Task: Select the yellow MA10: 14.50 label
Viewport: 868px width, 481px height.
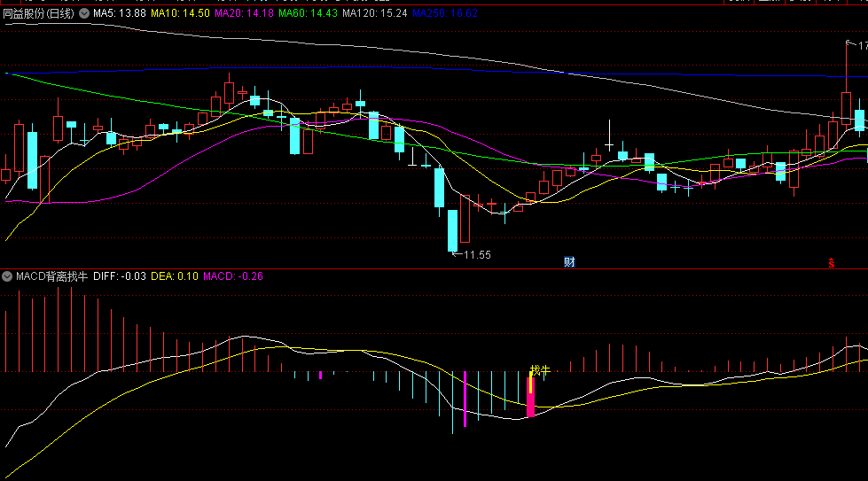Action: [x=181, y=13]
